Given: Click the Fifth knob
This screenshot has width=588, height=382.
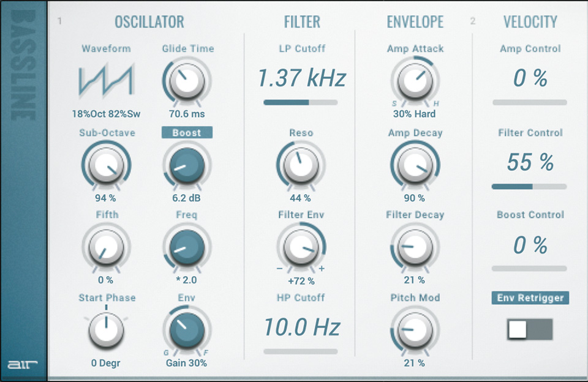Looking at the screenshot, I should (x=106, y=247).
